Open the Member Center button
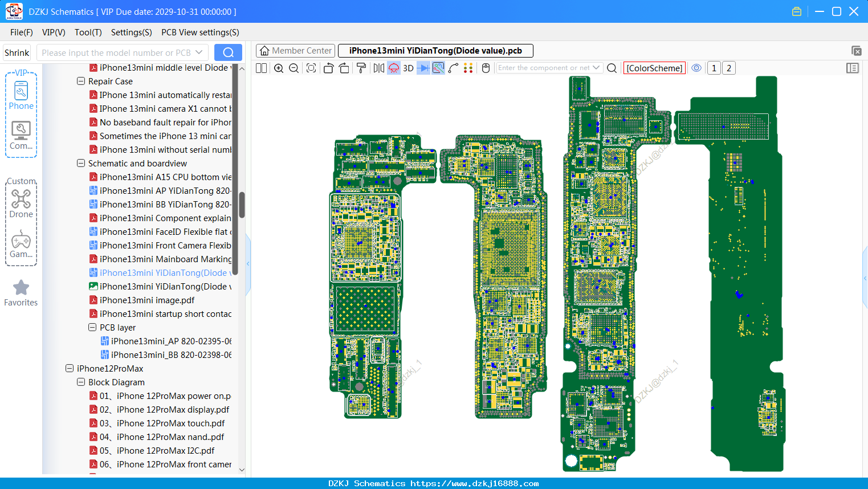The height and width of the screenshot is (489, 868). (295, 51)
